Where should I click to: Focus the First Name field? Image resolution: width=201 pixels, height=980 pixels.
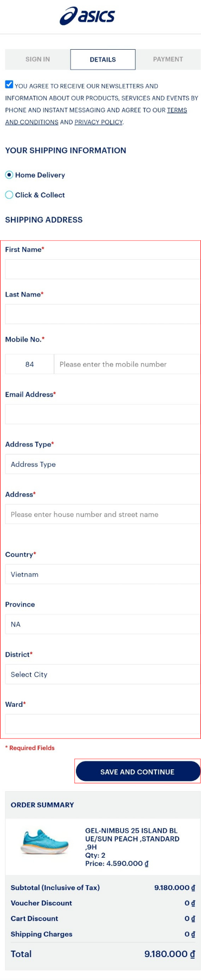(x=103, y=269)
